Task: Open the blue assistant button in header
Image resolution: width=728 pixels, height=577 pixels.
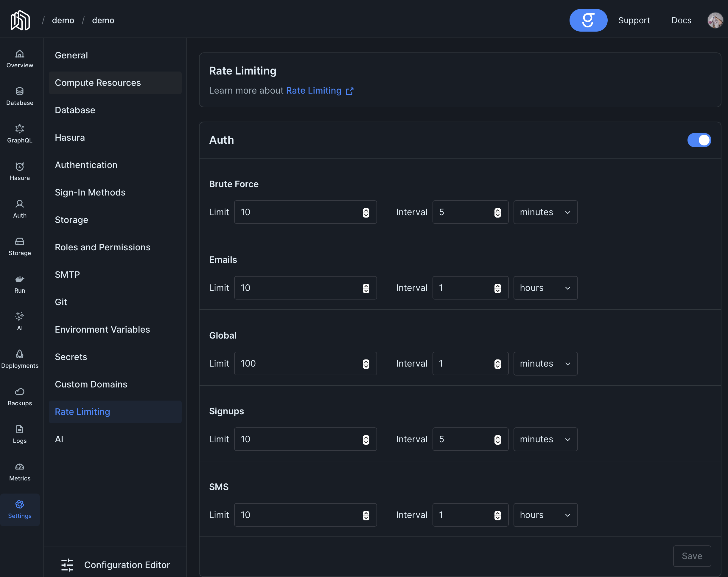Action: [x=588, y=20]
